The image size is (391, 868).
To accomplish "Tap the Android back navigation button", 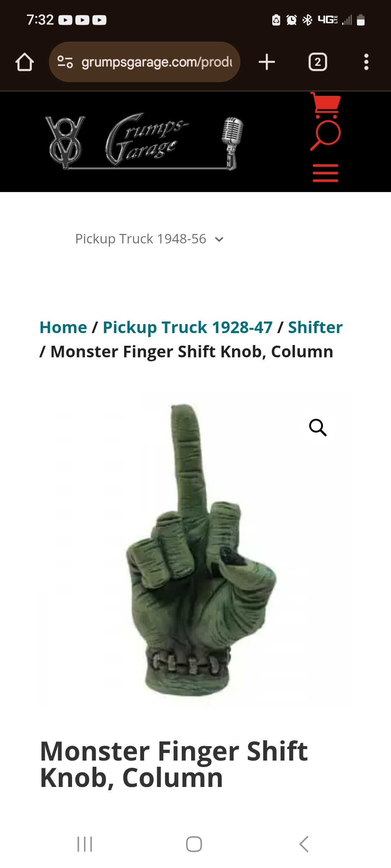I will pos(304,844).
